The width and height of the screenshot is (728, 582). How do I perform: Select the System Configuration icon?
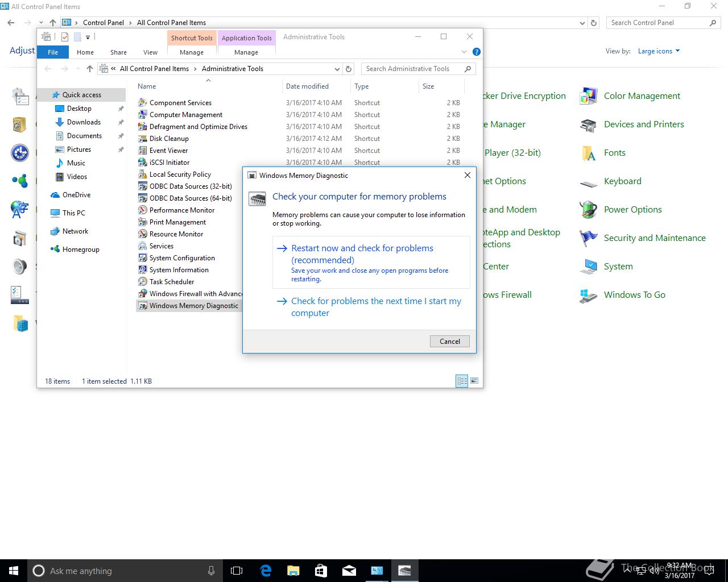pos(143,258)
